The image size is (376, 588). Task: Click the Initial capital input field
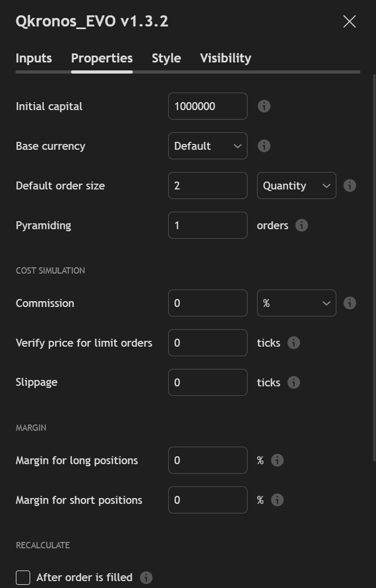tap(207, 106)
